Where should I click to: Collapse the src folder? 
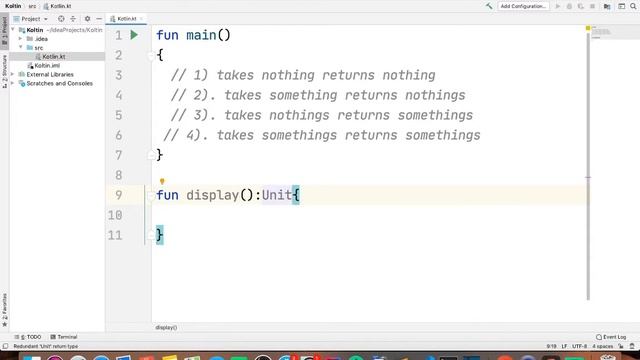tap(20, 48)
